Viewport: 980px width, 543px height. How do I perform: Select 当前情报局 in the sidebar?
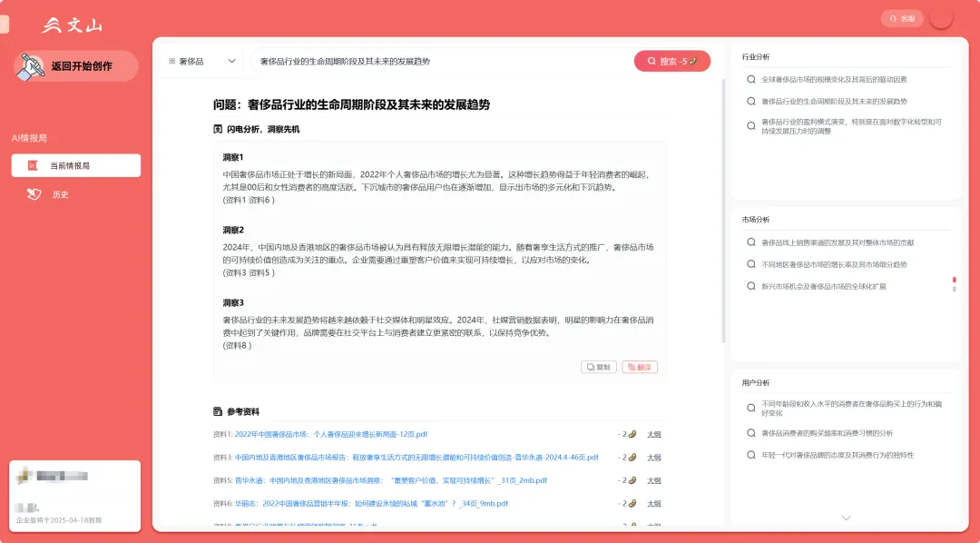(x=74, y=165)
